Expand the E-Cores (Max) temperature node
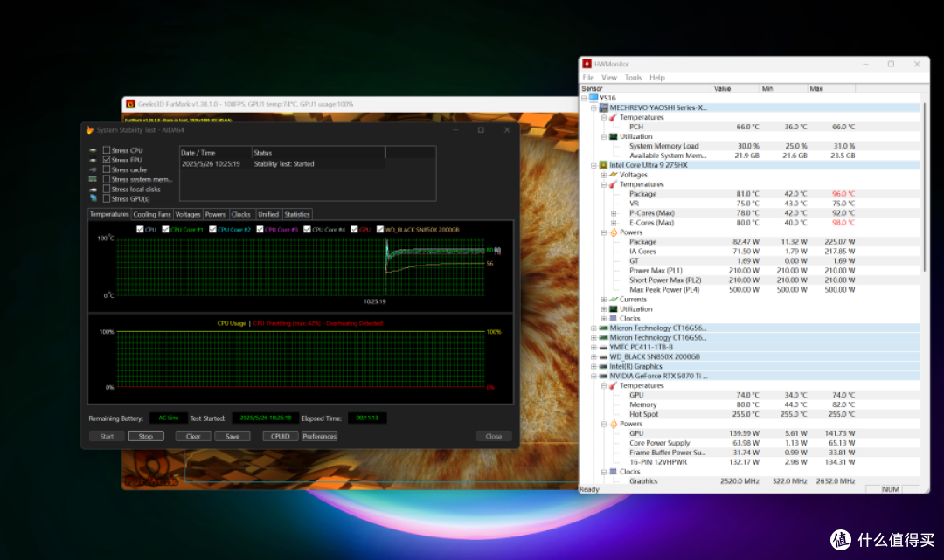The width and height of the screenshot is (944, 560). pyautogui.click(x=614, y=223)
